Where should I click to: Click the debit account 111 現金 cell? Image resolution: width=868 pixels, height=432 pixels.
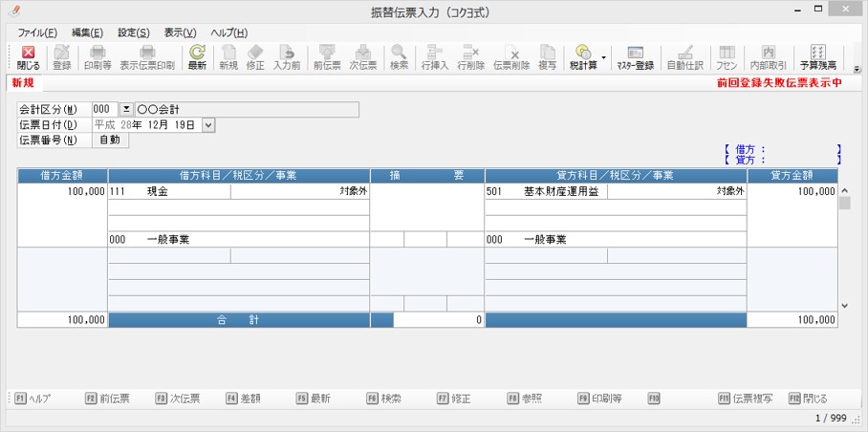point(169,192)
